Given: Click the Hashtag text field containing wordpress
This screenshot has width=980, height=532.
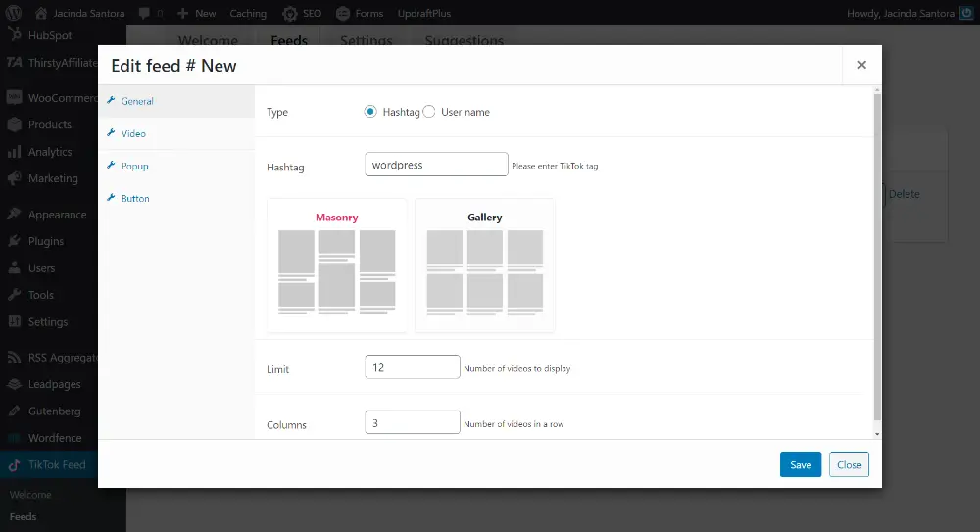Looking at the screenshot, I should (435, 165).
